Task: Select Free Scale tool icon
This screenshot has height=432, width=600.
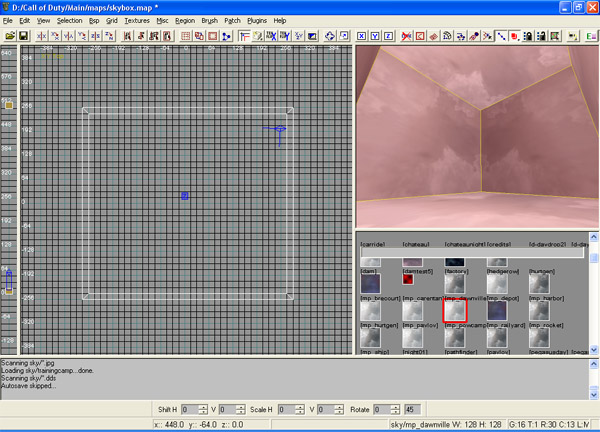Action: pyautogui.click(x=344, y=36)
